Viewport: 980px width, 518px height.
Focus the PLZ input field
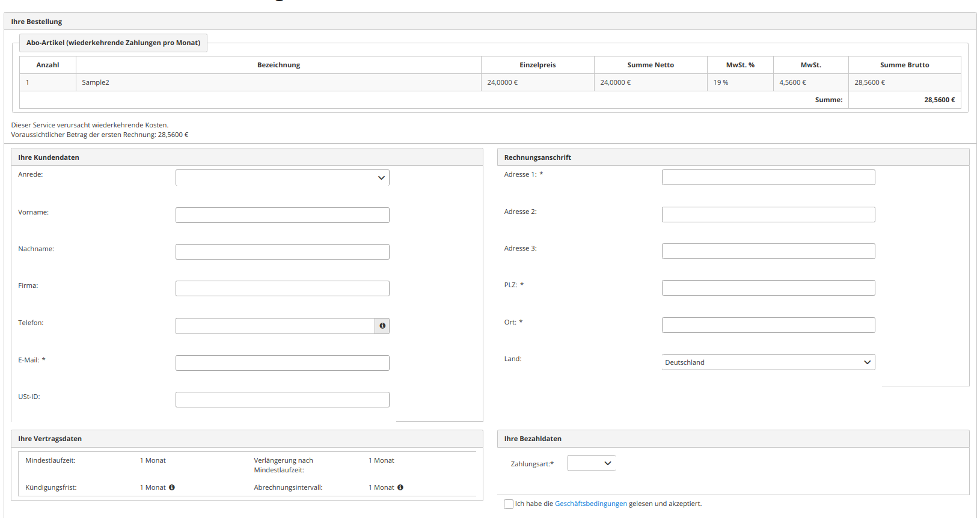click(768, 288)
